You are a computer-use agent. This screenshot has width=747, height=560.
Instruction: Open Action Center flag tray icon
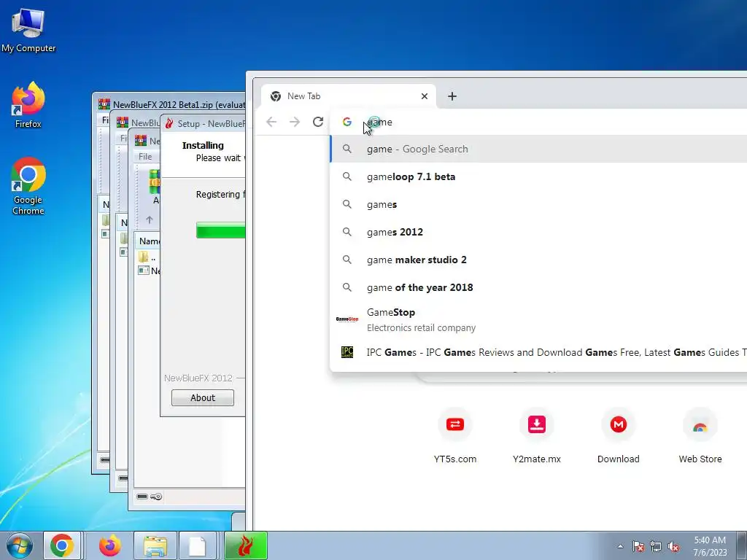[638, 546]
